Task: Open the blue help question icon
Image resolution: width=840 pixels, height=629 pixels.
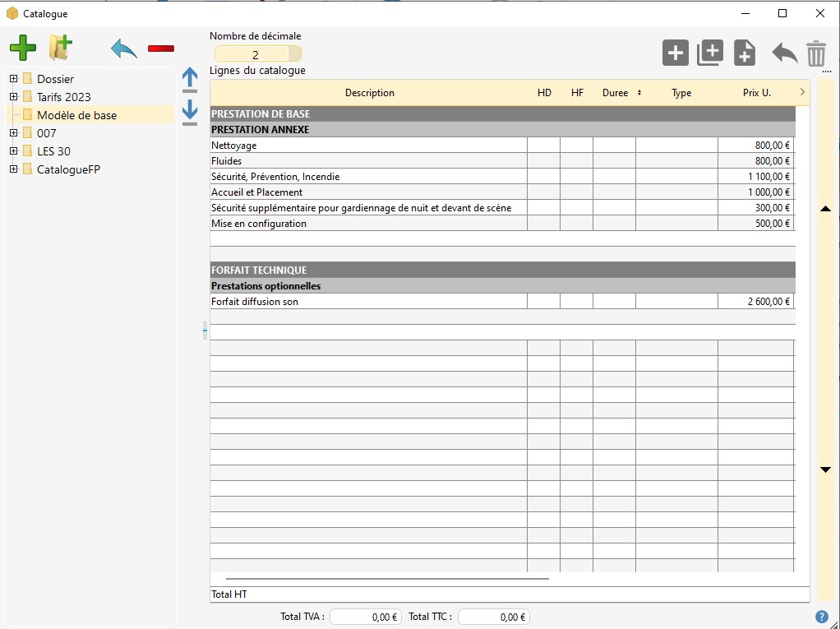Action: point(821,617)
